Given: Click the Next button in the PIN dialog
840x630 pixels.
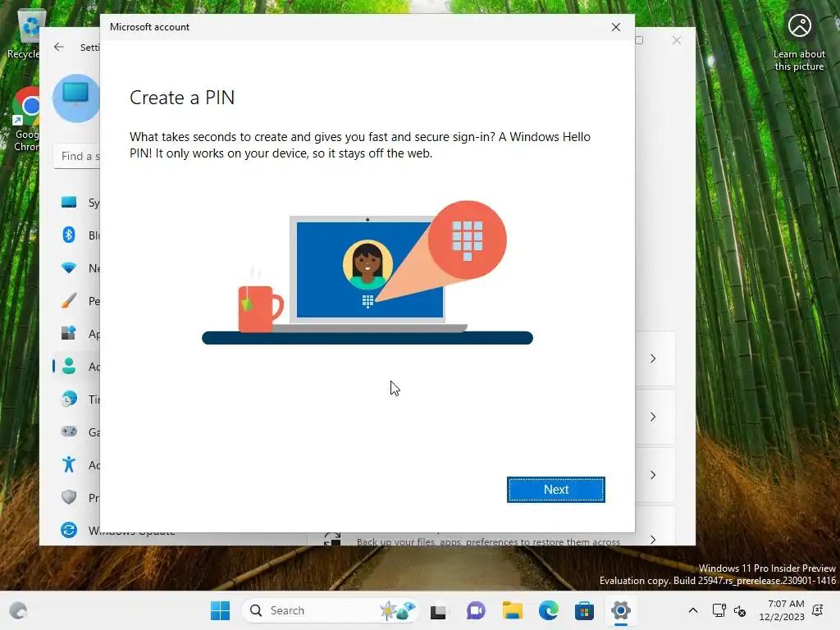Looking at the screenshot, I should (555, 489).
